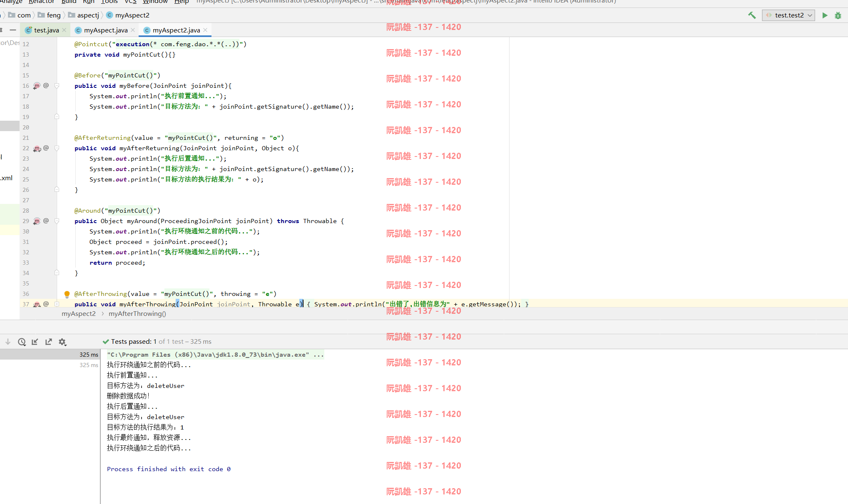Click '目标方法的执行结果为: 1' console line
This screenshot has height=504, width=848.
(x=145, y=427)
